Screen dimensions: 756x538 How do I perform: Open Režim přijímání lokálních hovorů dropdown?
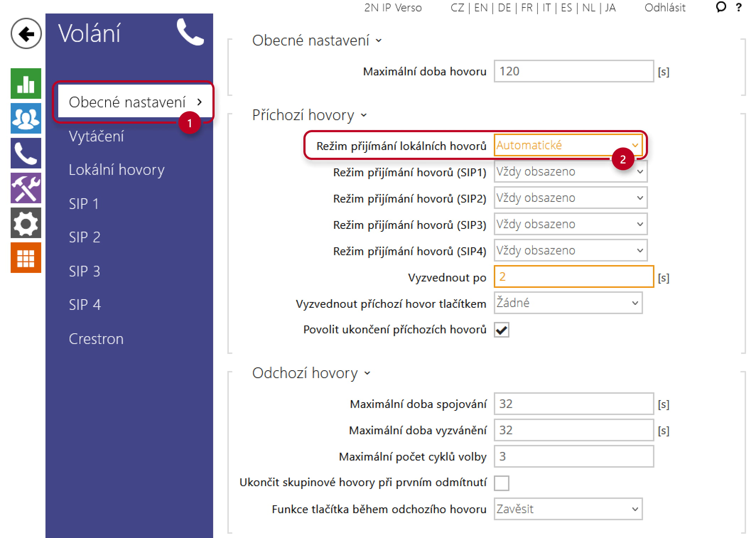568,145
